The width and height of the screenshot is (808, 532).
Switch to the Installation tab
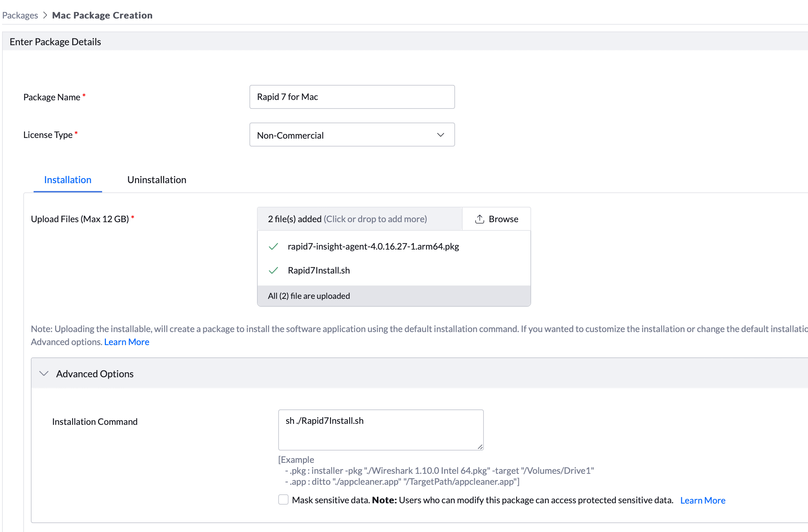(68, 180)
